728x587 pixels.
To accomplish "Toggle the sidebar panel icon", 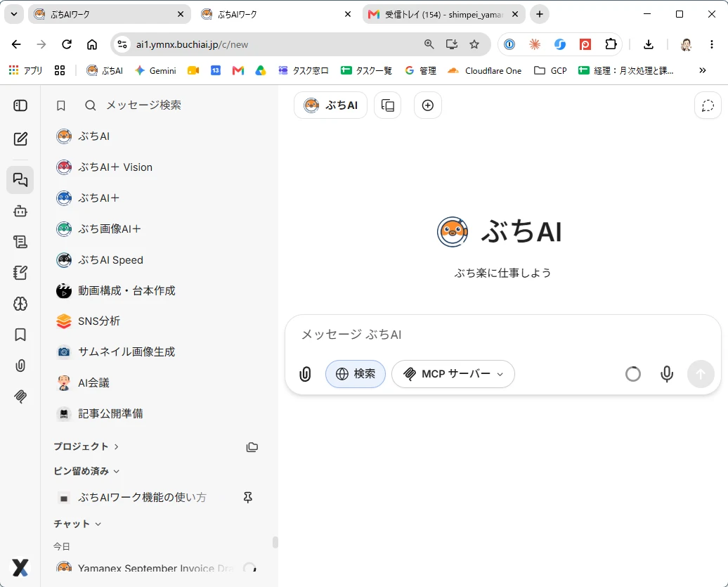I will (x=20, y=106).
